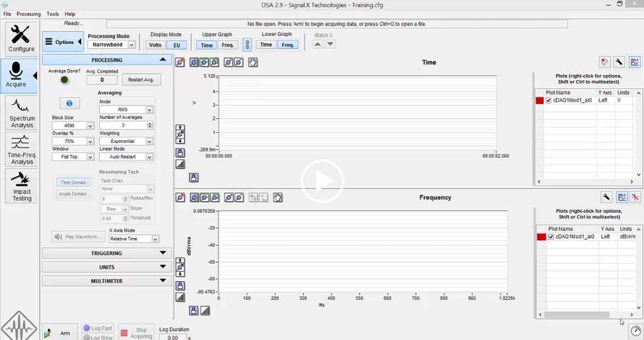The height and width of the screenshot is (340, 644).
Task: Uncheck cDAQ1Mod1_ai0 in the Time plot list
Action: coord(549,101)
